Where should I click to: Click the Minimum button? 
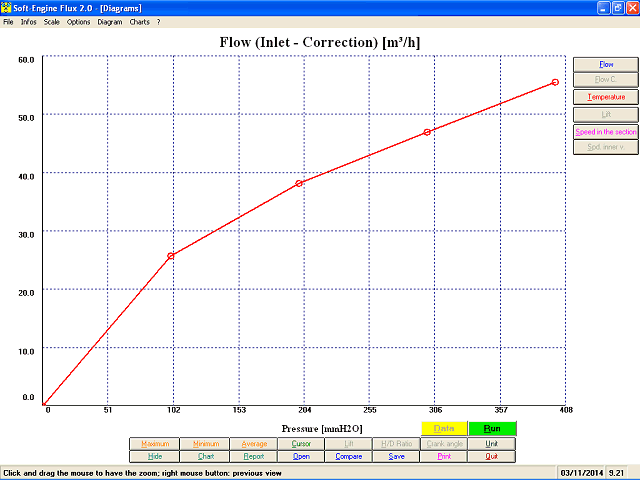pos(206,444)
